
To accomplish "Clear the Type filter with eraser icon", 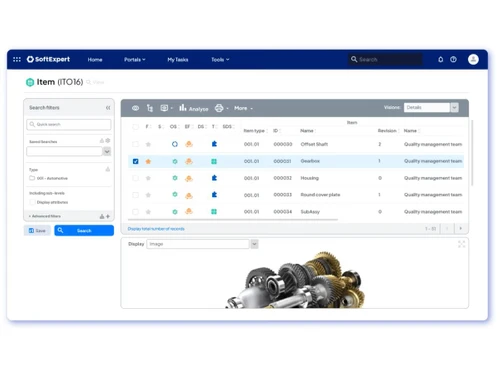I will (108, 169).
